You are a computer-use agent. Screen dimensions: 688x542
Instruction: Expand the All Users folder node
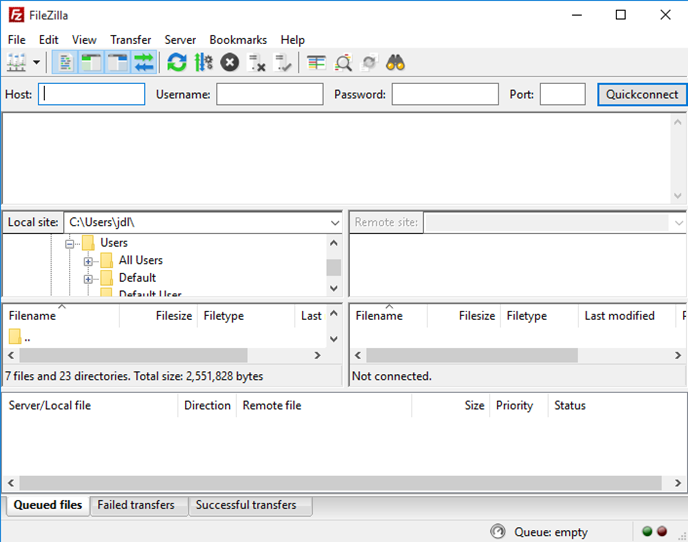pyautogui.click(x=88, y=261)
